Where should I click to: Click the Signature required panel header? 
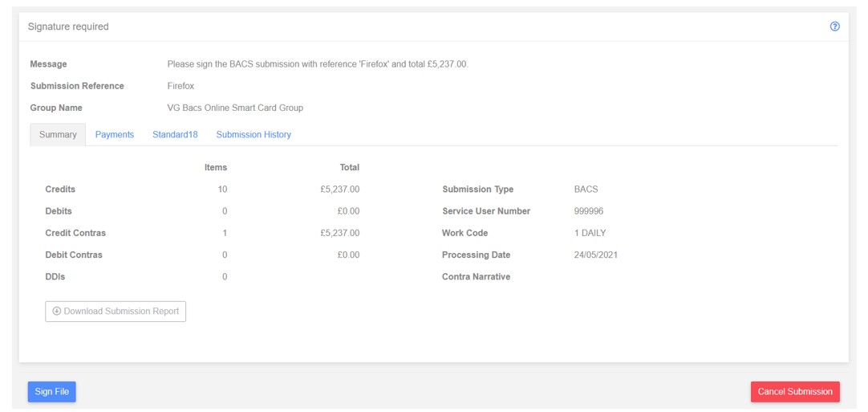(433, 27)
